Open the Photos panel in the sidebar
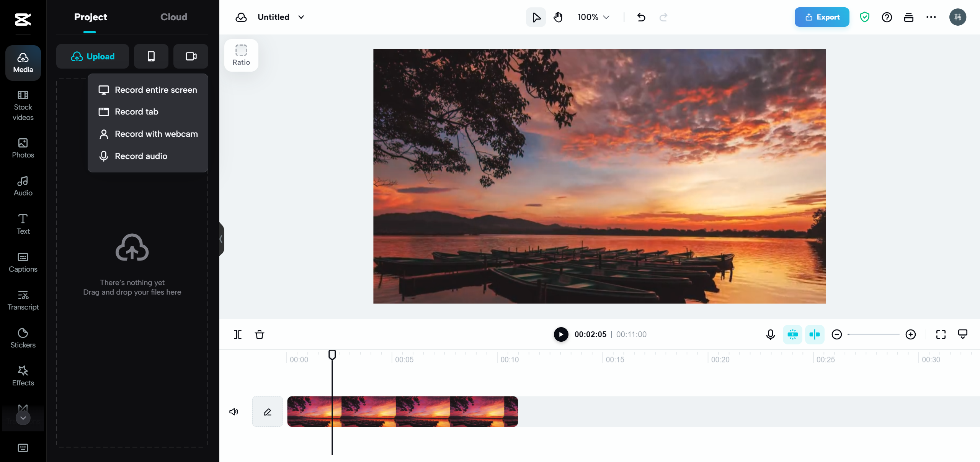 pos(23,147)
